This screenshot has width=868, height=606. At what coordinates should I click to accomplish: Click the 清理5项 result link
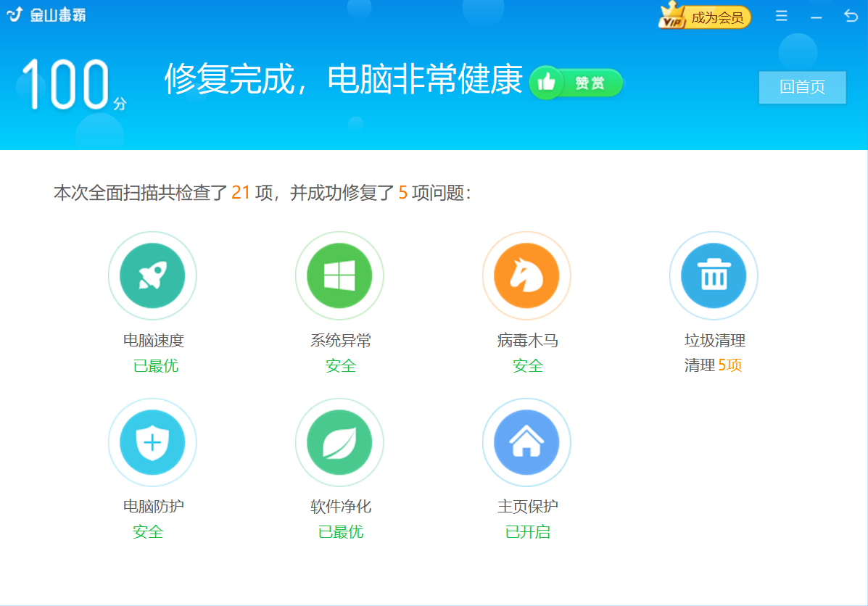coord(714,366)
